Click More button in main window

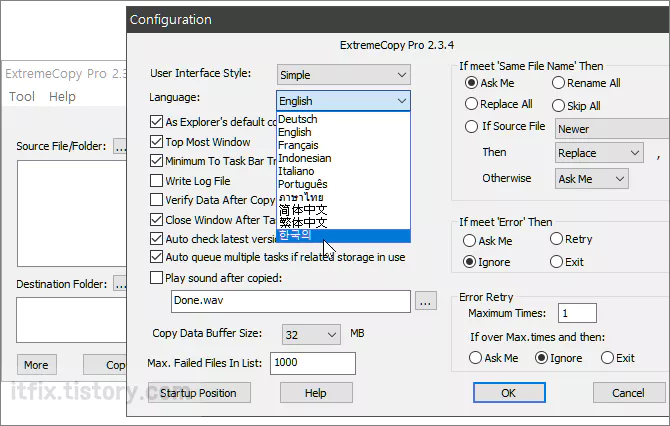tap(37, 364)
